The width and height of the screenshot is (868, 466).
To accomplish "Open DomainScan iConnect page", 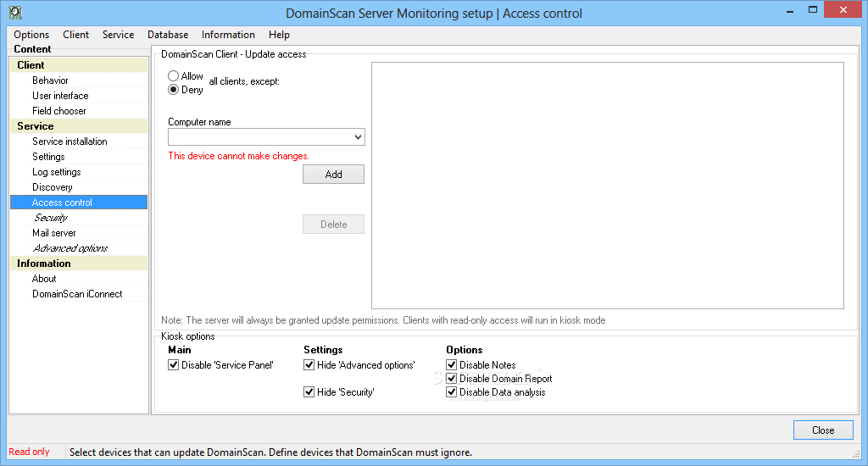I will (77, 294).
